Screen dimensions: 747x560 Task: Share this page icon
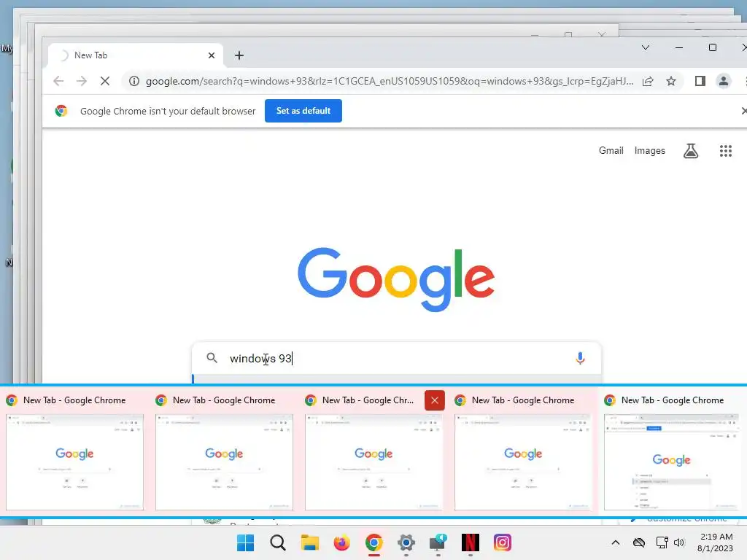pos(648,81)
